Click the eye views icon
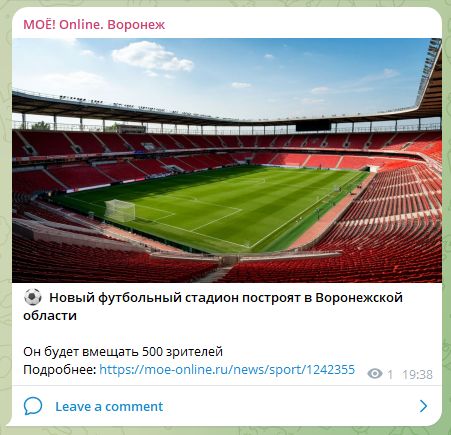The height and width of the screenshot is (435, 451). coord(375,374)
